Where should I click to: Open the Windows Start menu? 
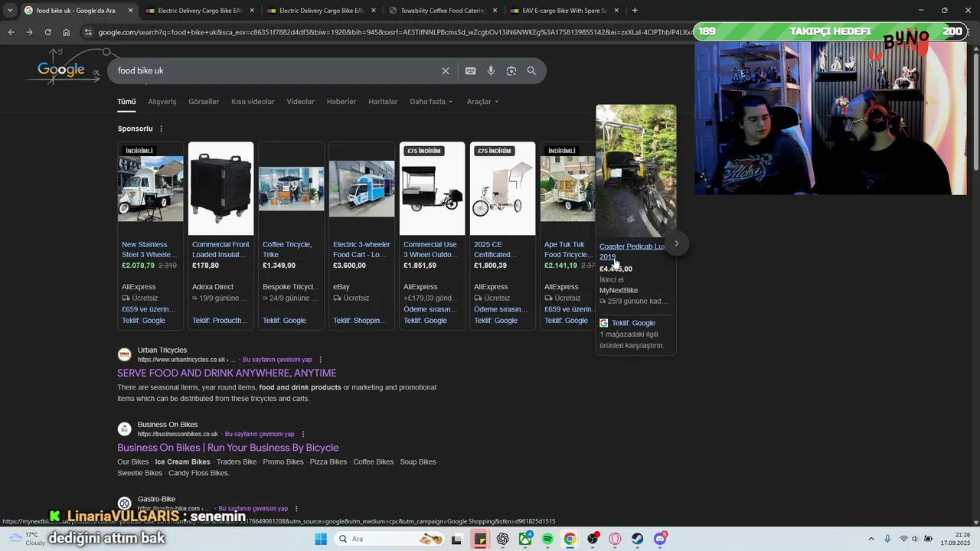(321, 539)
